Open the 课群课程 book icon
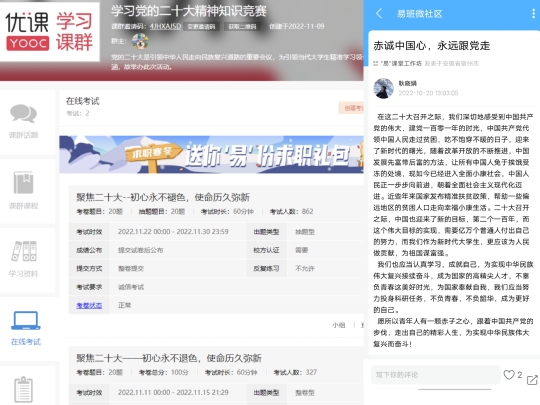The image size is (540, 405). pos(23,183)
